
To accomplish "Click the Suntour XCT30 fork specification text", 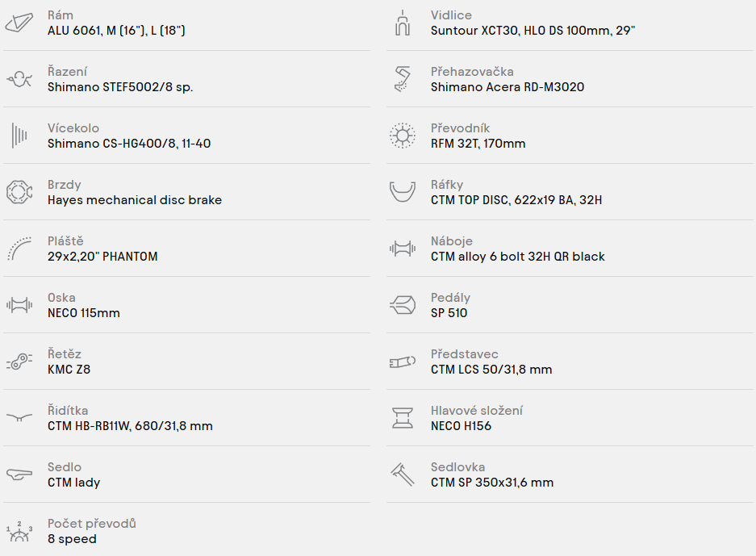I will tap(533, 31).
